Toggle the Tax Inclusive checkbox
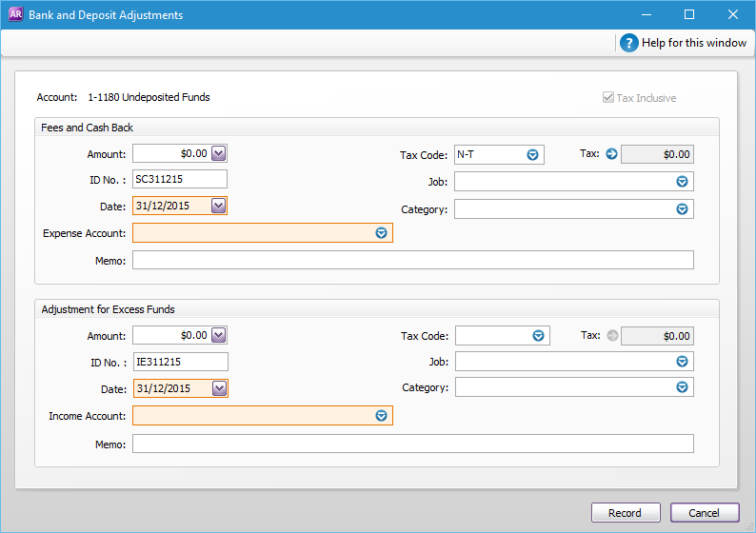Screen dimensions: 756x533 pyautogui.click(x=608, y=98)
